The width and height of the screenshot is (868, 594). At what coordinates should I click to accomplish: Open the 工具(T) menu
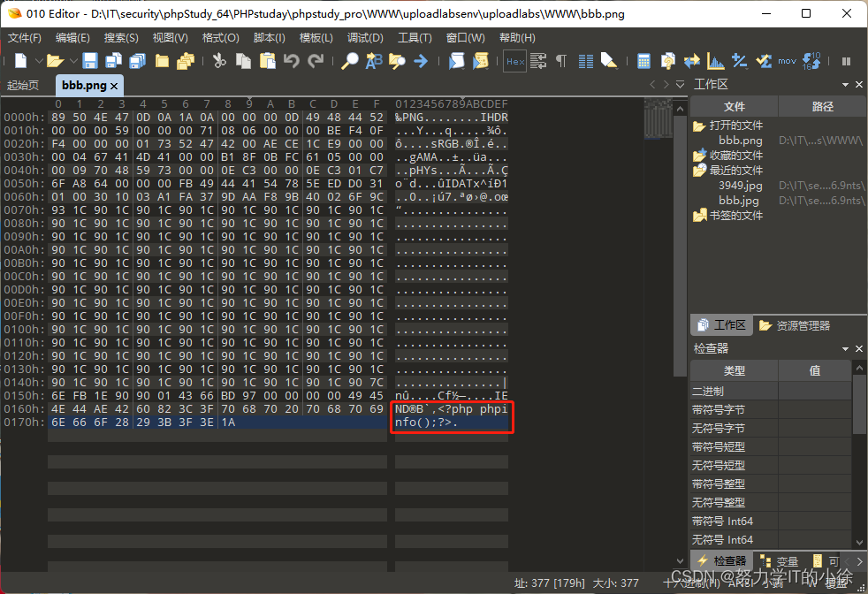pos(415,38)
